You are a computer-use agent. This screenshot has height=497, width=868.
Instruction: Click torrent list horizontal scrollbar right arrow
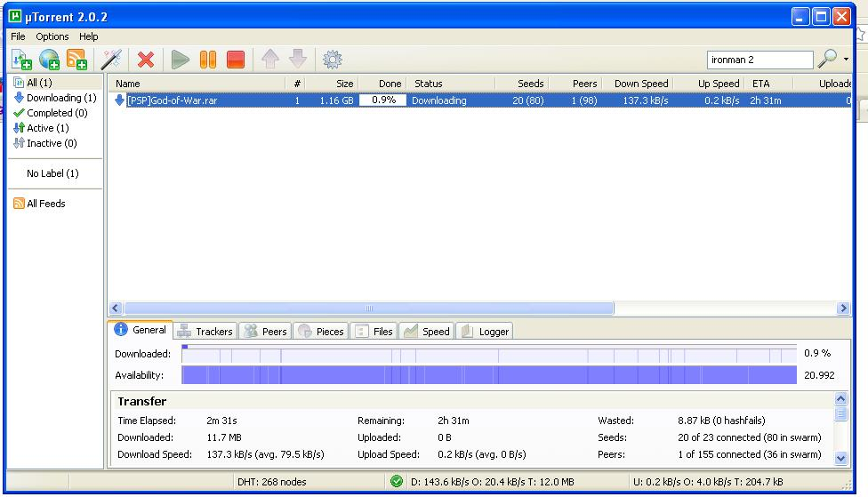tap(843, 309)
